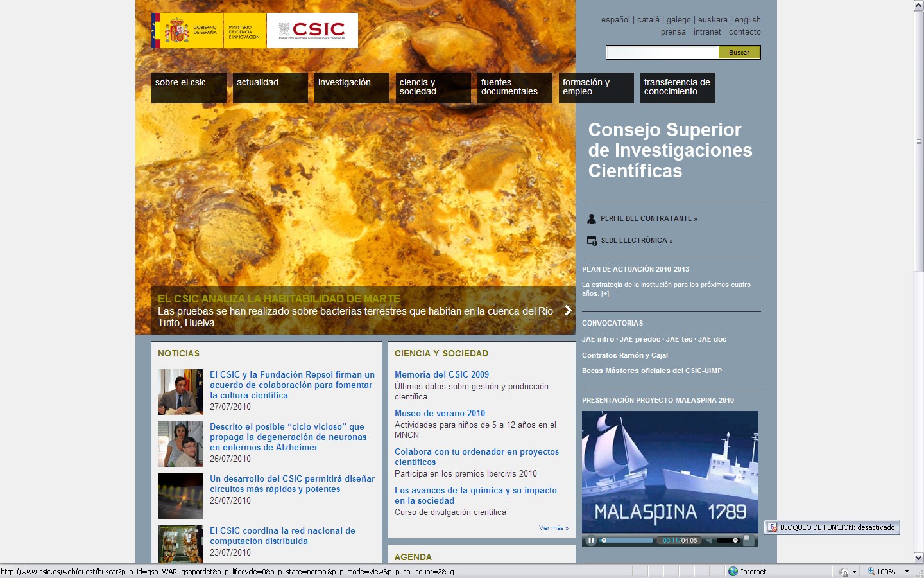Screen dimensions: 924x578
Task: Click the Buscar search button
Action: pyautogui.click(x=739, y=53)
